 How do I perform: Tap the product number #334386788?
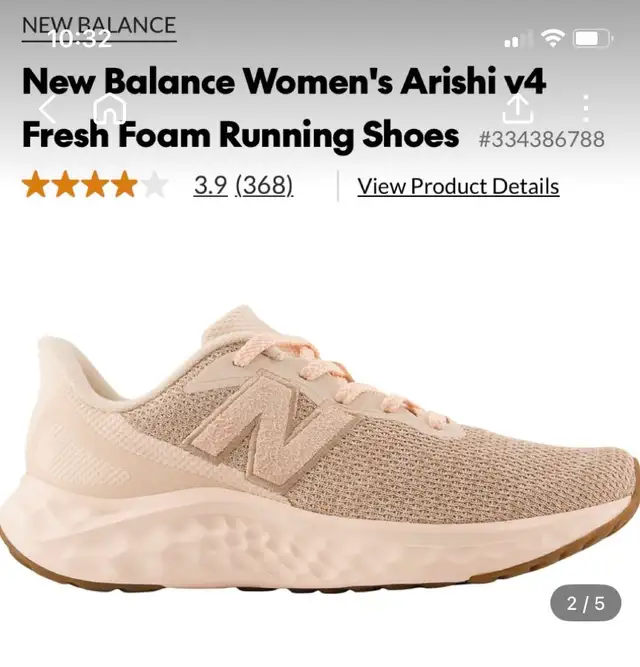541,139
